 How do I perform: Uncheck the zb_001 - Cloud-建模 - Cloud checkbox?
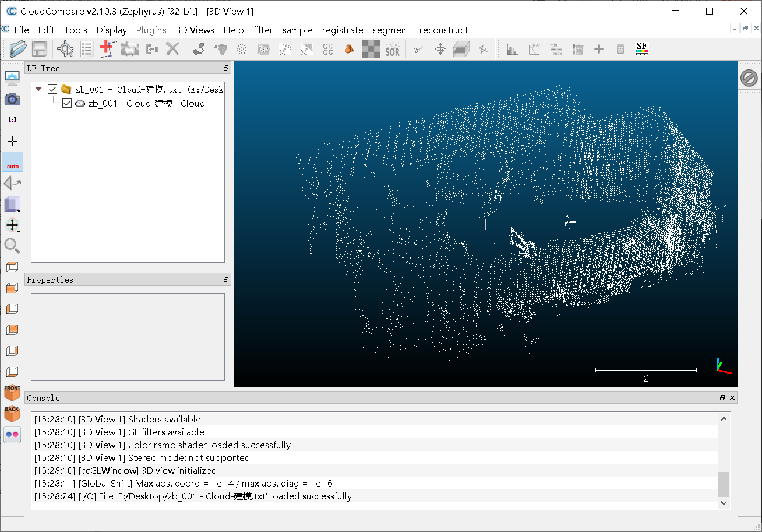coord(66,103)
